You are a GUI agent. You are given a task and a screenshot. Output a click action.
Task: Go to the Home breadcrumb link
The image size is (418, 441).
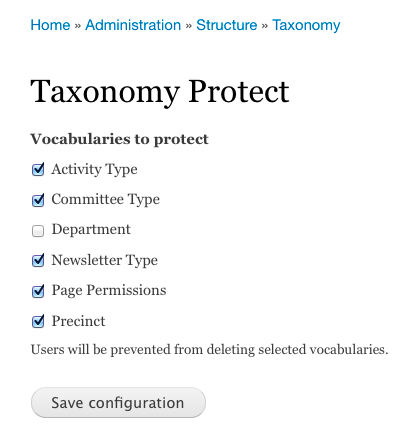tap(50, 25)
